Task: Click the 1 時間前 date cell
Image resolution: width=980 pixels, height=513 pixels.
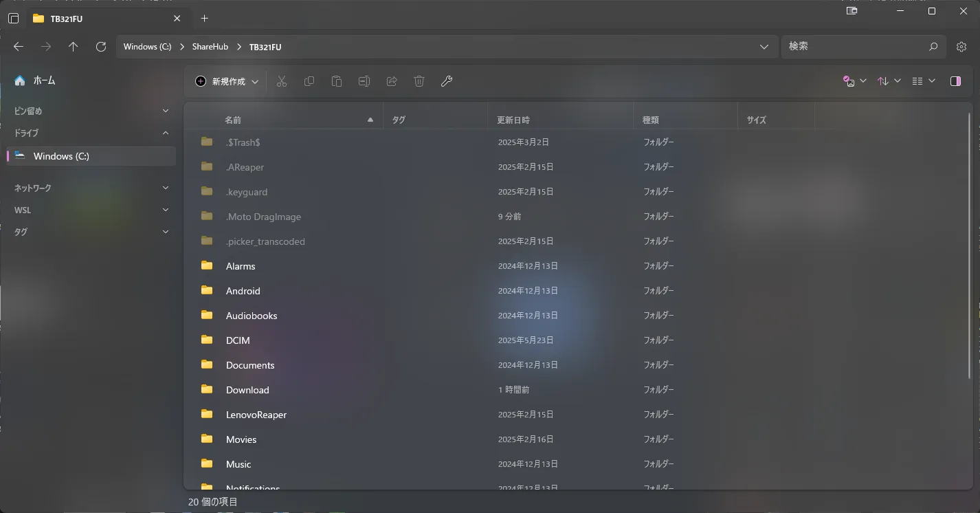Action: (514, 390)
